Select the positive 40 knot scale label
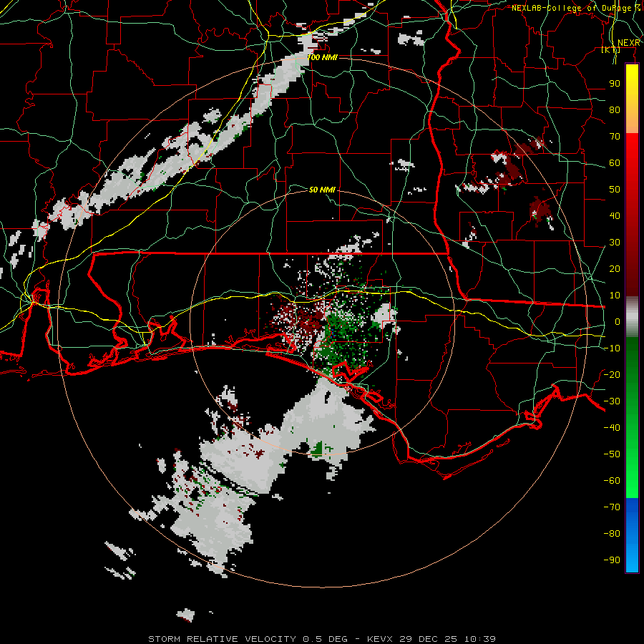The image size is (644, 644). [x=615, y=215]
